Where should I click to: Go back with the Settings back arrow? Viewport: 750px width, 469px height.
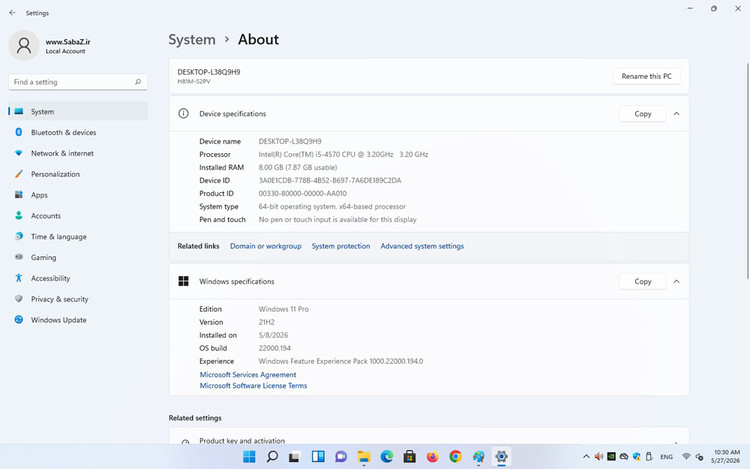(x=12, y=13)
